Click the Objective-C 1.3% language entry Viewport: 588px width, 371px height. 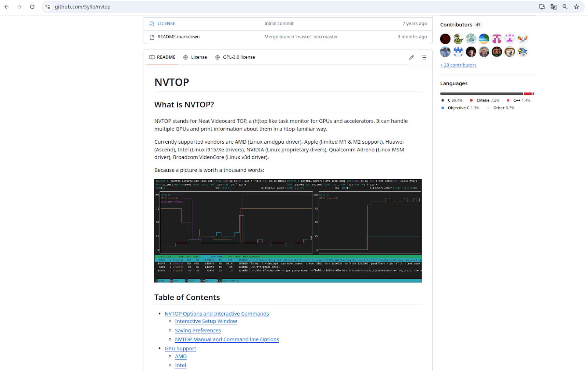coord(460,108)
